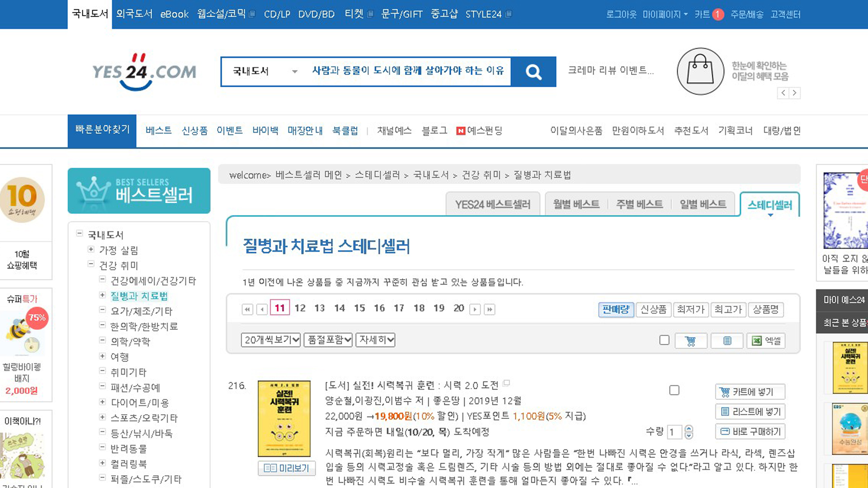Go to the first page with double-arrow icon
The height and width of the screenshot is (488, 868).
coord(247,310)
